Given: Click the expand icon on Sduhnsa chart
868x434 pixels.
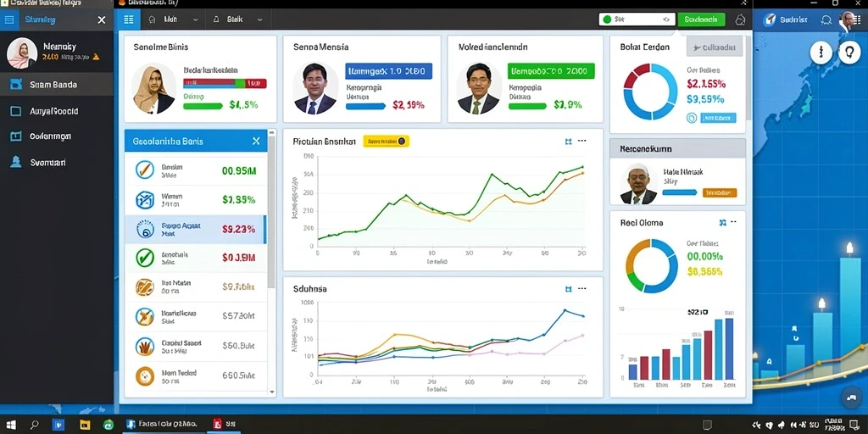Looking at the screenshot, I should coord(568,289).
